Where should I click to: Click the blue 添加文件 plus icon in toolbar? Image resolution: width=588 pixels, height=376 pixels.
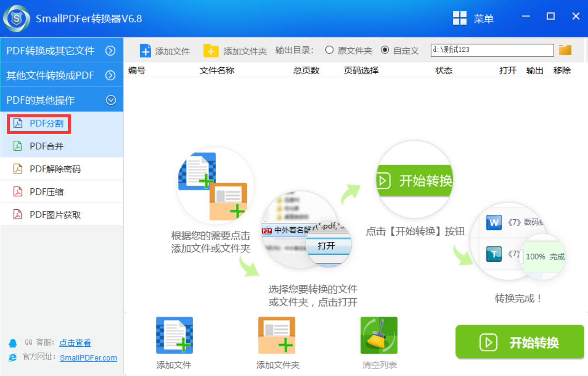145,51
